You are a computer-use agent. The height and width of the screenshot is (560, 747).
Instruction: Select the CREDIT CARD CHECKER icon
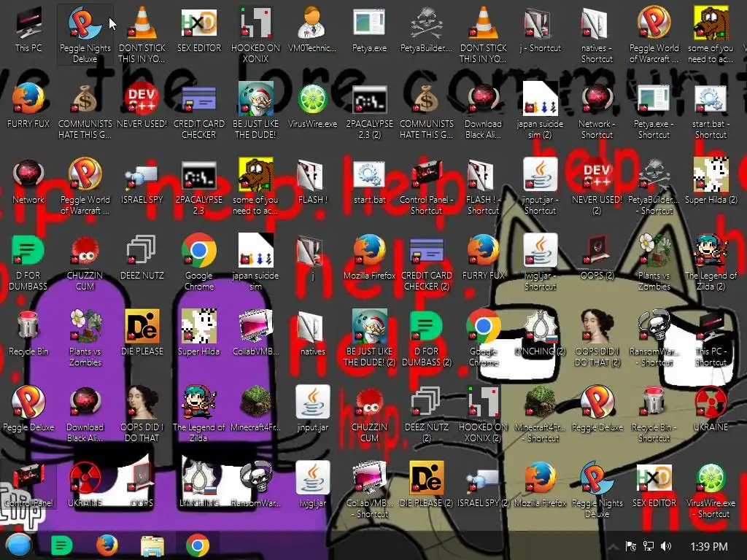click(199, 111)
